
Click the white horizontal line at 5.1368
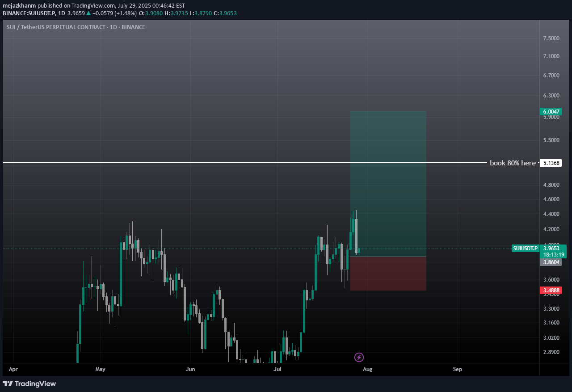coord(245,163)
